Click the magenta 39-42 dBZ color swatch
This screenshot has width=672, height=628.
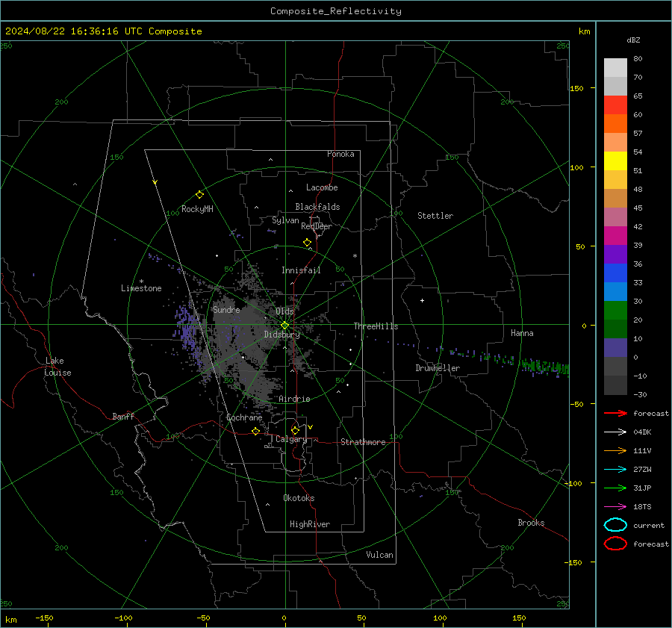pyautogui.click(x=615, y=236)
